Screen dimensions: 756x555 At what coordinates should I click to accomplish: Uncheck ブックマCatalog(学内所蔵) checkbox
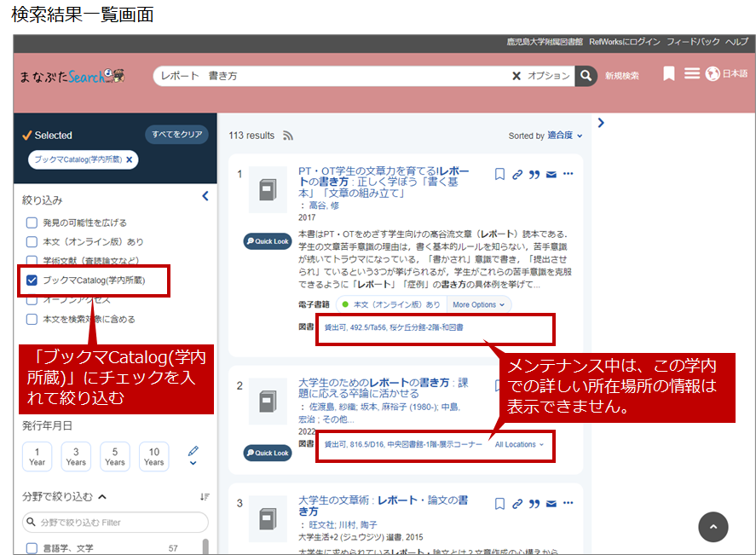(32, 280)
